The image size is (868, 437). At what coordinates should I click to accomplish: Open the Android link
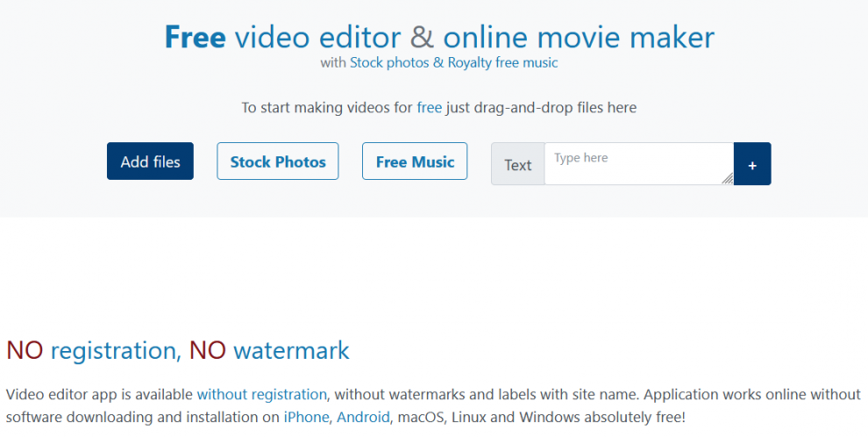pyautogui.click(x=363, y=417)
